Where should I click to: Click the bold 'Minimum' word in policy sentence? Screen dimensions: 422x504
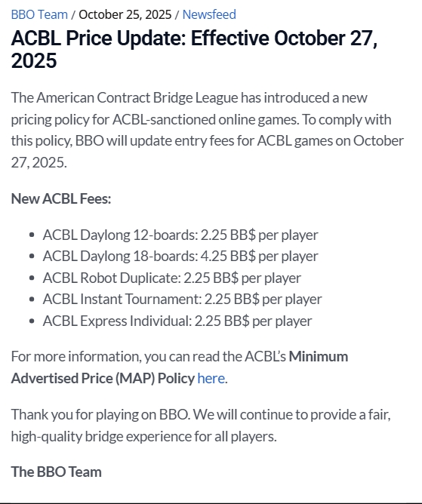[x=319, y=357]
